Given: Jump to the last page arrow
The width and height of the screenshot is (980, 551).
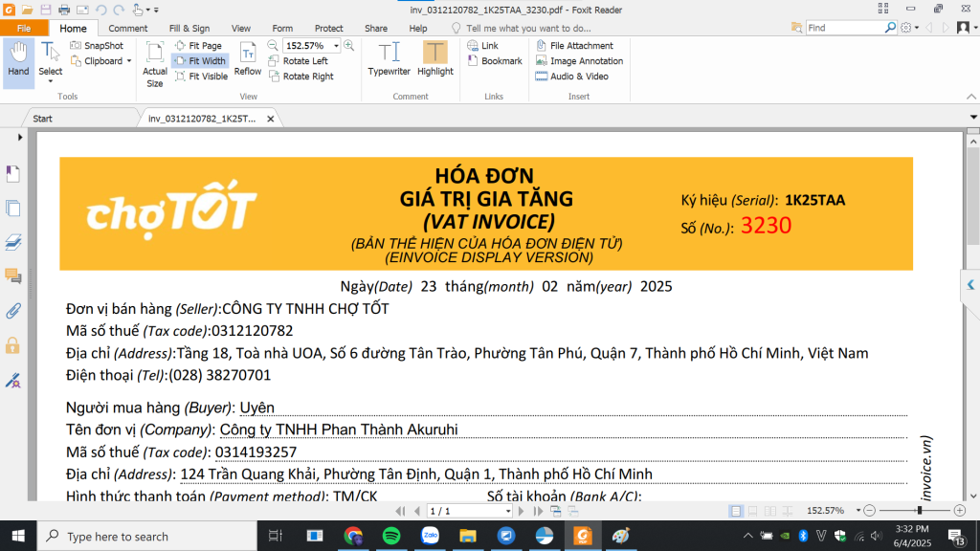Looking at the screenshot, I should pyautogui.click(x=538, y=511).
